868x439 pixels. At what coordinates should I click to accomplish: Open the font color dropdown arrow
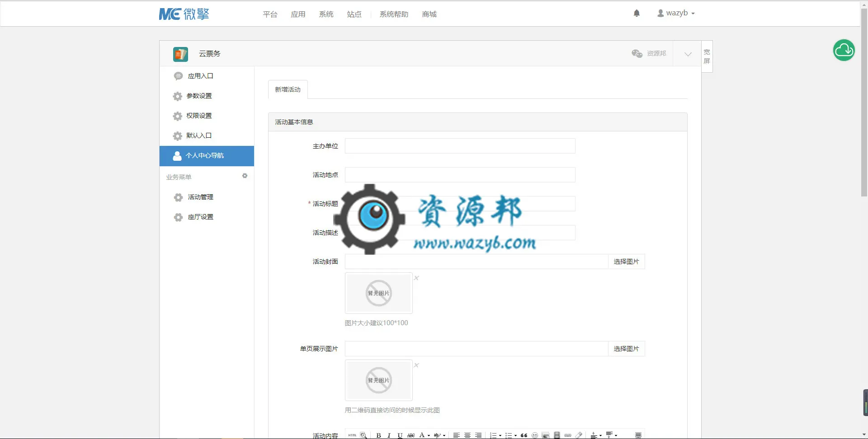pyautogui.click(x=429, y=435)
